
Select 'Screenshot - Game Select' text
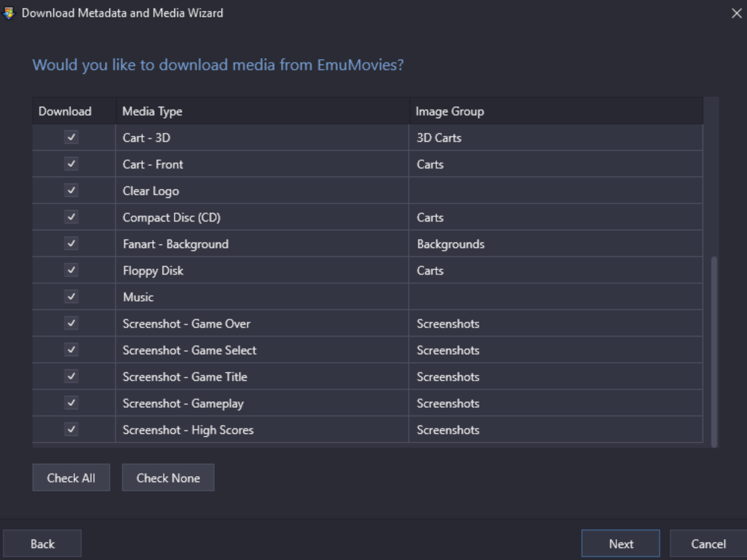pos(189,350)
